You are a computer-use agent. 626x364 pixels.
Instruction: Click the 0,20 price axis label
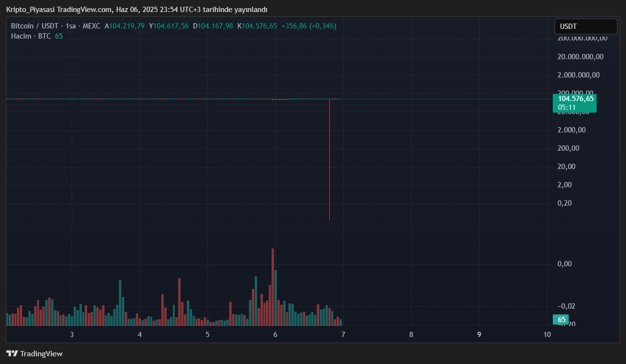[x=565, y=203]
